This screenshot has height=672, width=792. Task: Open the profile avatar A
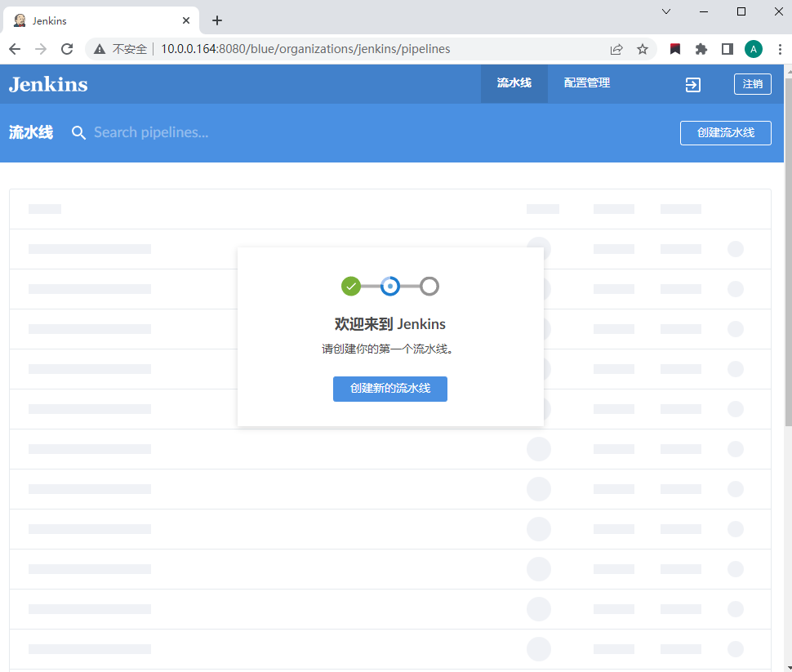[x=754, y=49]
